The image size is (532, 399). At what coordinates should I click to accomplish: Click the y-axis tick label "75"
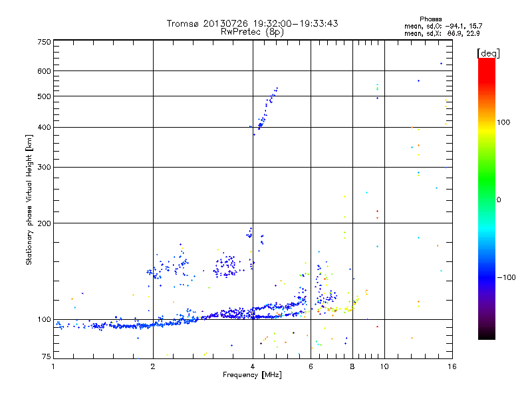tap(47, 356)
